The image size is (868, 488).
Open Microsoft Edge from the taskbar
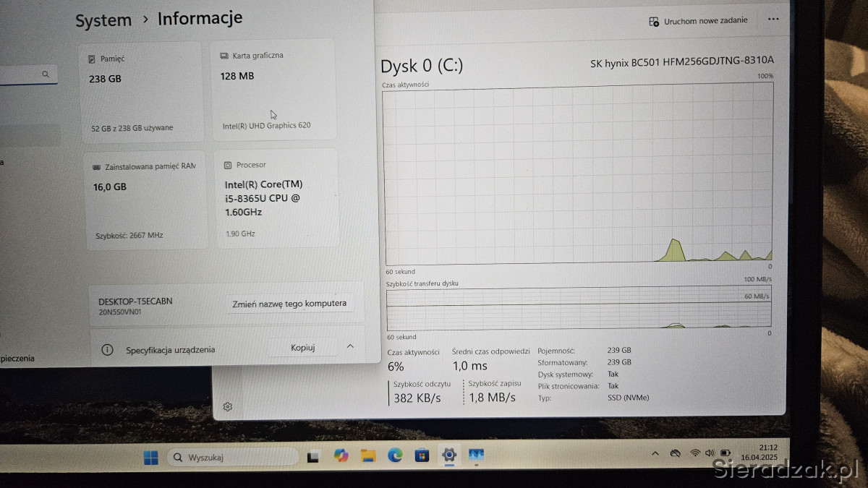point(395,455)
